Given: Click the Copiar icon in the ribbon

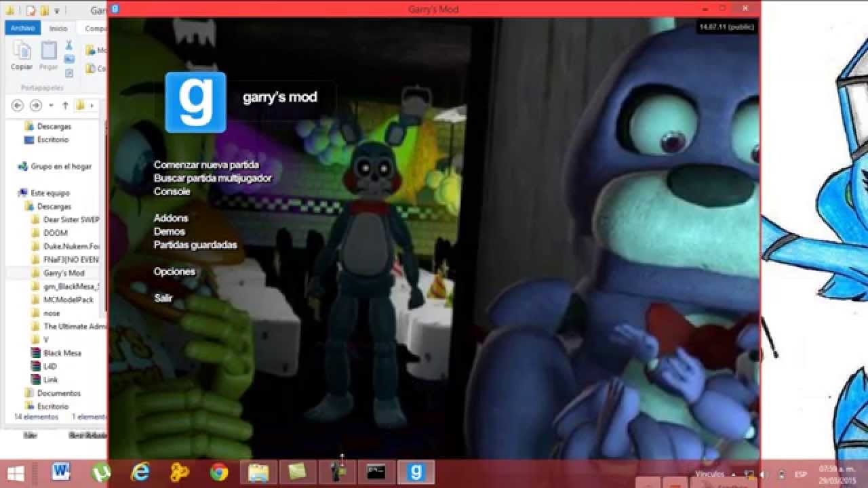Looking at the screenshot, I should 22,50.
